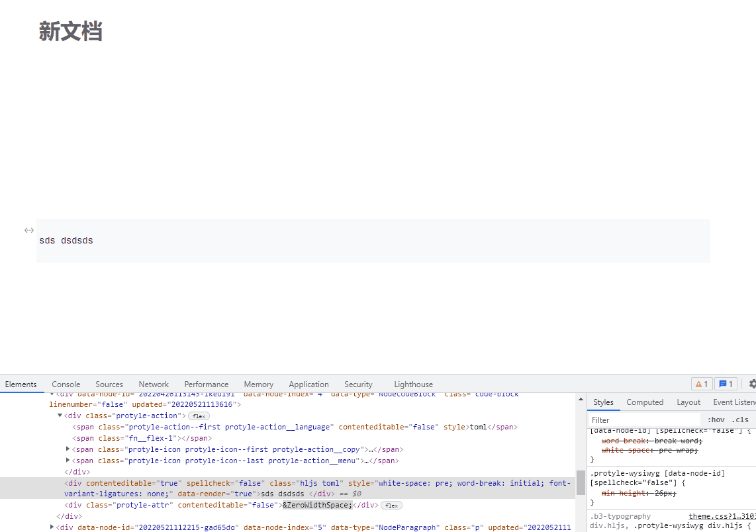Open the Lighthouse panel
This screenshot has height=532, width=756.
click(x=413, y=384)
